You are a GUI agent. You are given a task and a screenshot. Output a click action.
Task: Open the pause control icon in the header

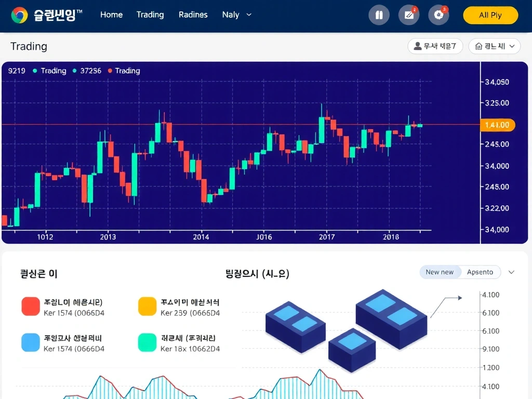click(379, 15)
